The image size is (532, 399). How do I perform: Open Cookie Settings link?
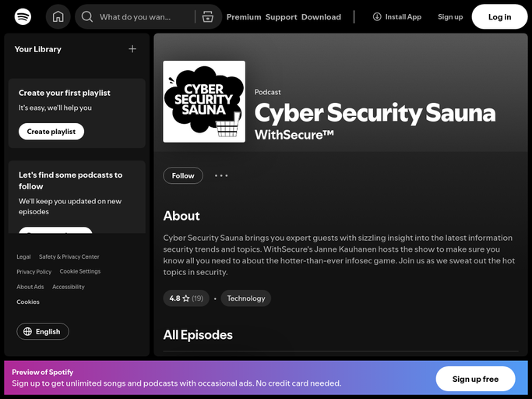click(x=80, y=271)
